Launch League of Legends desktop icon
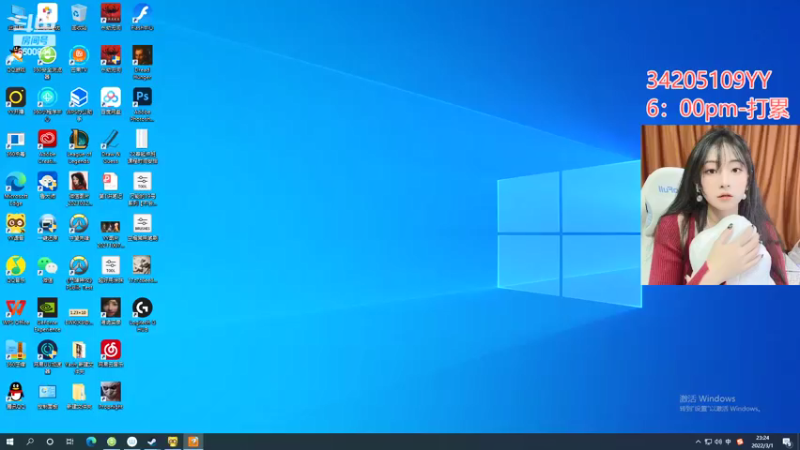Screen dimensions: 800x450 tap(79, 146)
